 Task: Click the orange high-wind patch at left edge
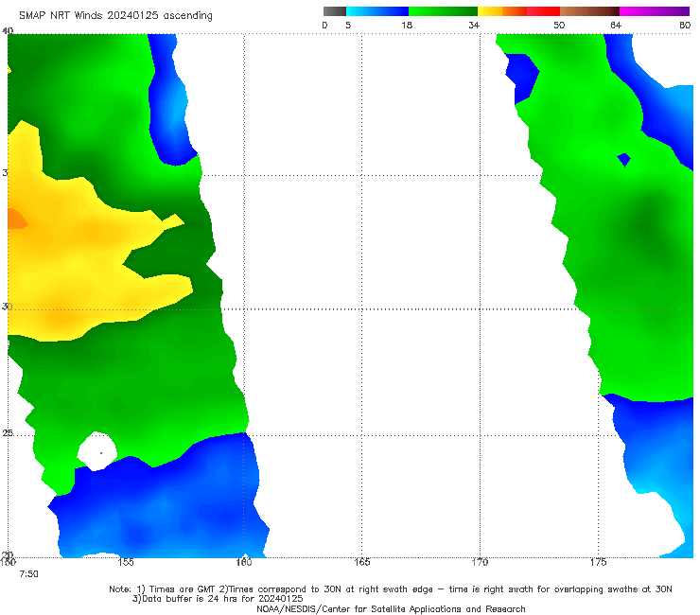pos(17,219)
